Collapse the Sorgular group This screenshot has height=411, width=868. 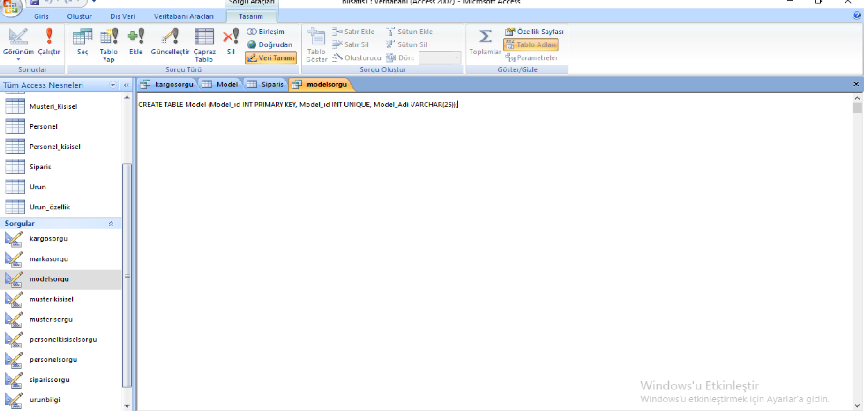point(111,224)
